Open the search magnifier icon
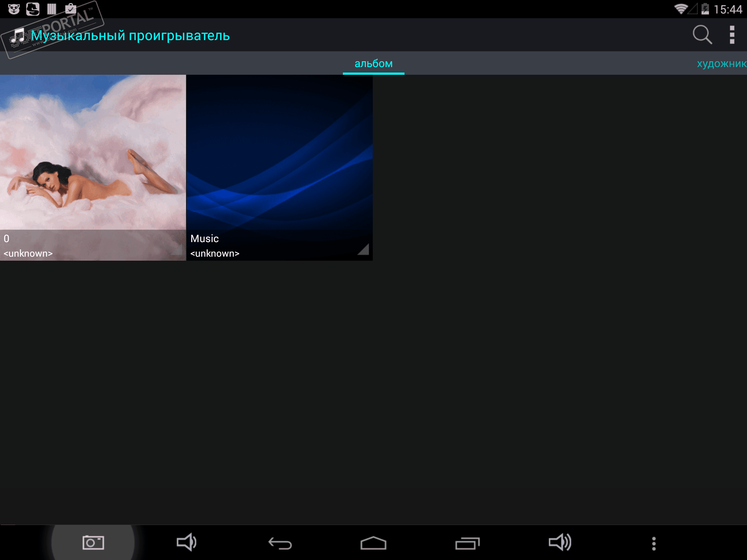This screenshot has height=560, width=747. point(702,35)
